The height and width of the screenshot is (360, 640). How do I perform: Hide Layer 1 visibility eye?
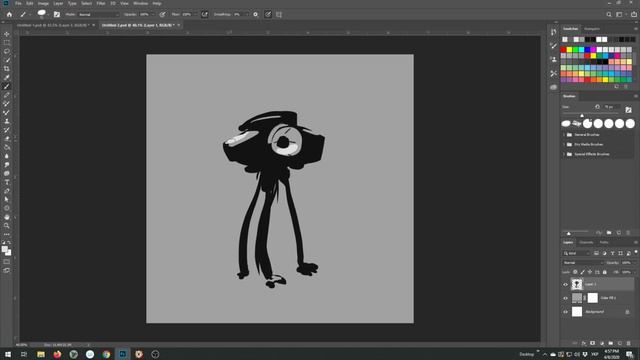pyautogui.click(x=565, y=284)
